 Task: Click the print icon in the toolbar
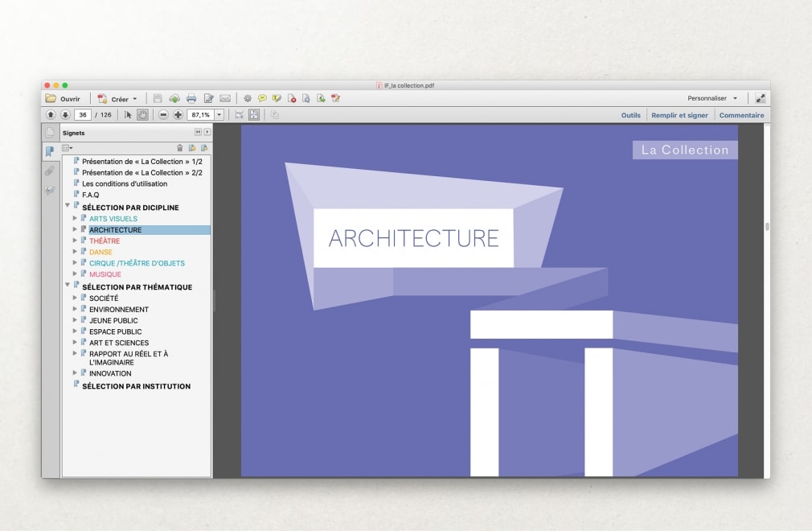(191, 98)
